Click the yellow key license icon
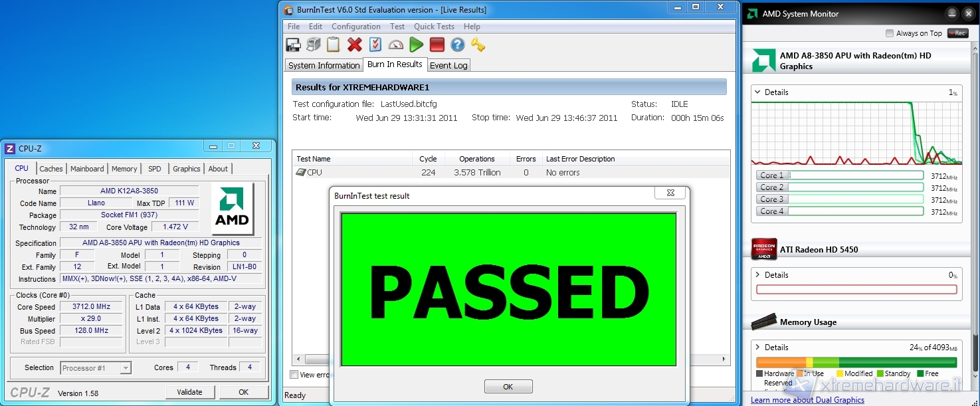The height and width of the screenshot is (406, 980). coord(478,45)
